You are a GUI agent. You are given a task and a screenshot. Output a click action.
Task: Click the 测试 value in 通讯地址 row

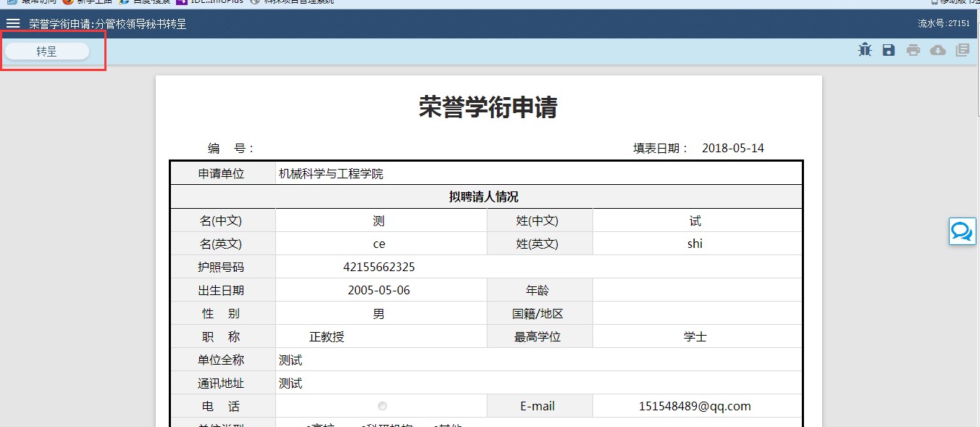tap(290, 383)
